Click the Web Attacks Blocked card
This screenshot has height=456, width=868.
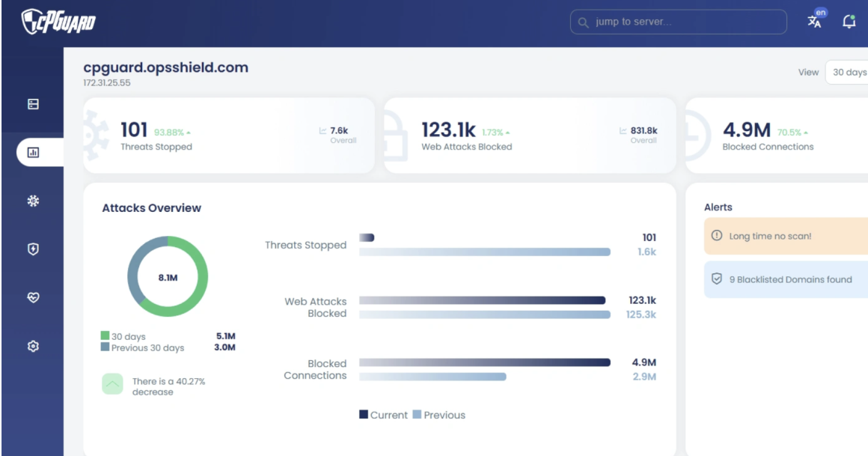(530, 136)
